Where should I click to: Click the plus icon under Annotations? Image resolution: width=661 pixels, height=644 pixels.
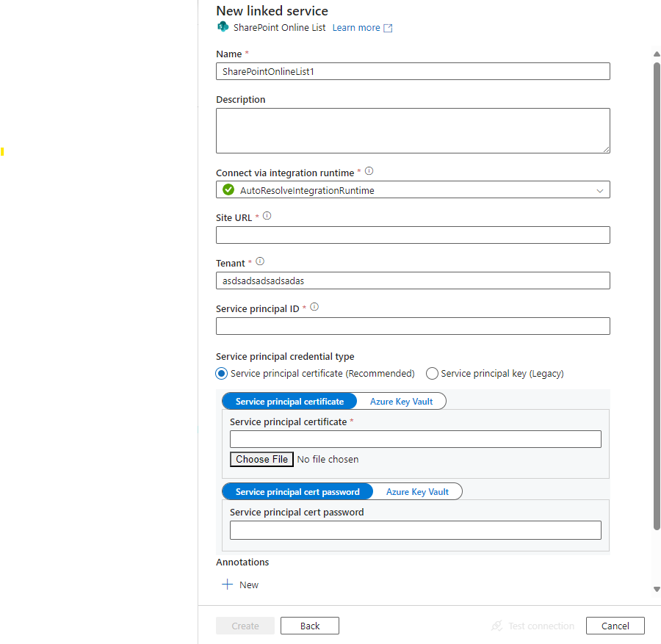(x=227, y=584)
